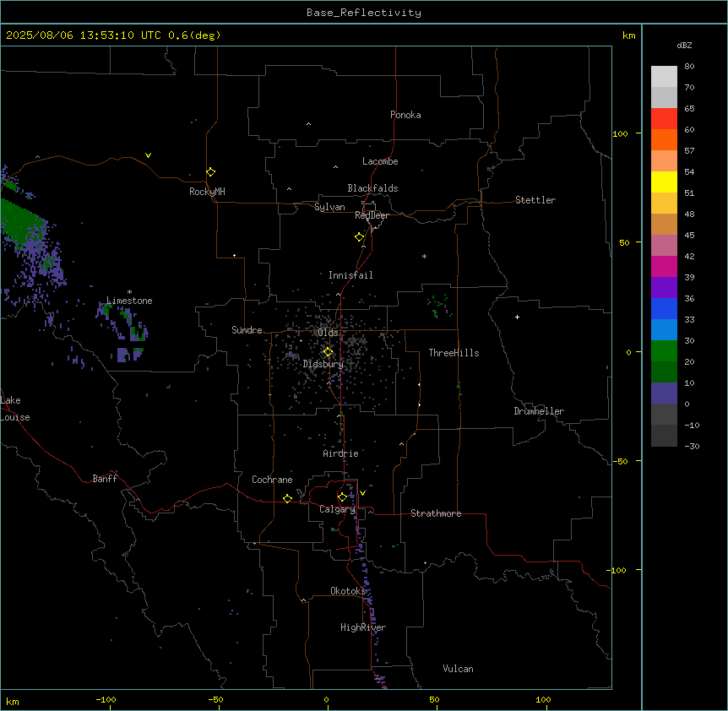Click the Okotoks label

coord(348,591)
